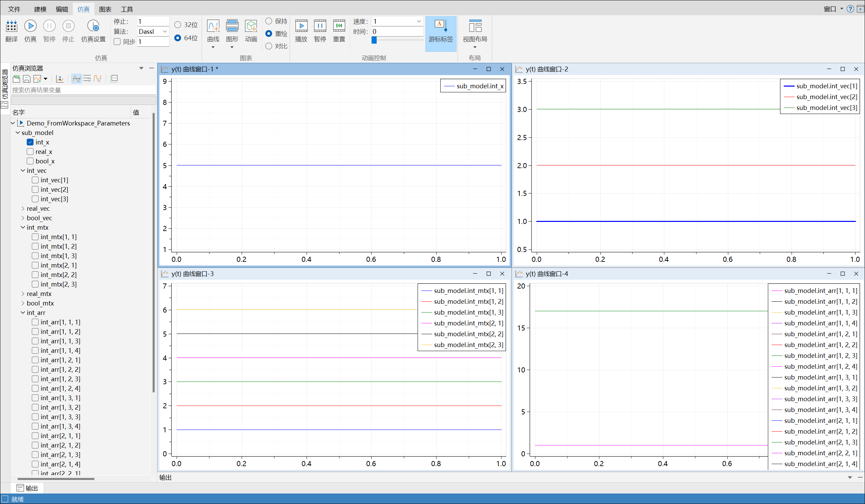Open the help question-mark icon

tap(850, 9)
